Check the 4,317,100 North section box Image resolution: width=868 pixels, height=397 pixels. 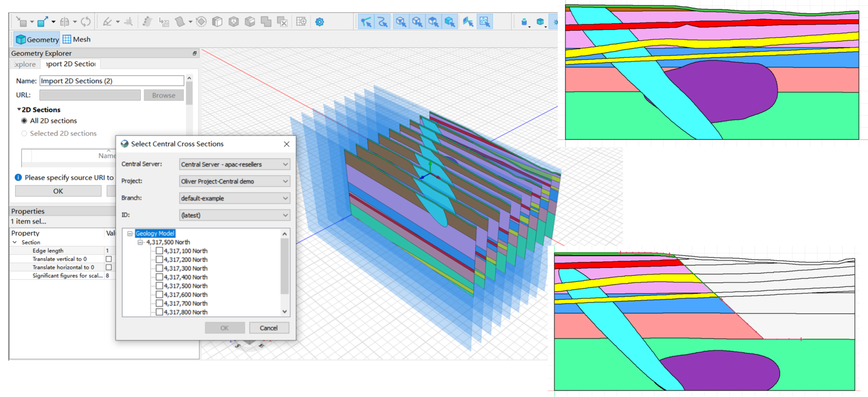coord(159,251)
